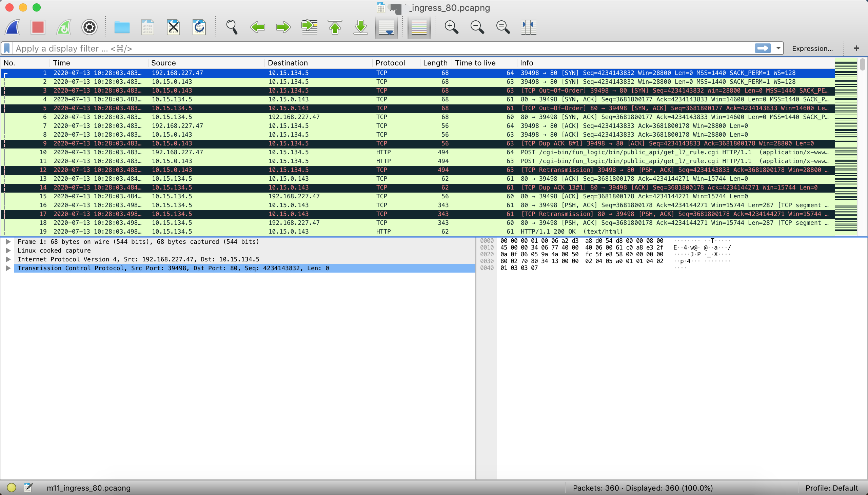868x495 pixels.
Task: Toggle auto-scroll during live capture
Action: 386,27
